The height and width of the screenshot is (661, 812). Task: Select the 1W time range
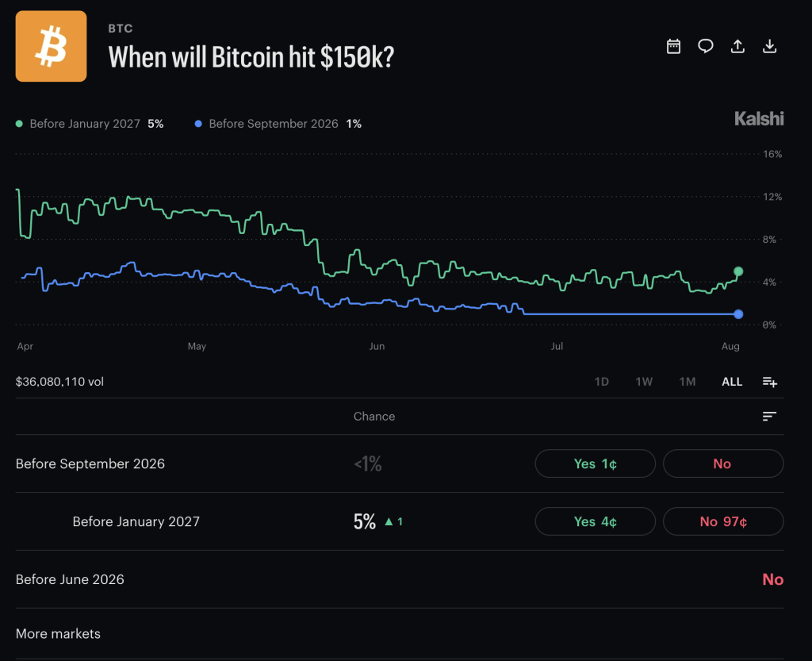point(644,382)
